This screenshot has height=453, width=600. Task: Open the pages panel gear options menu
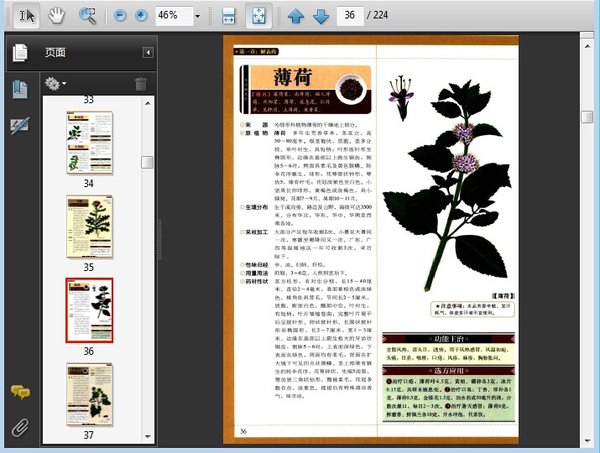54,84
